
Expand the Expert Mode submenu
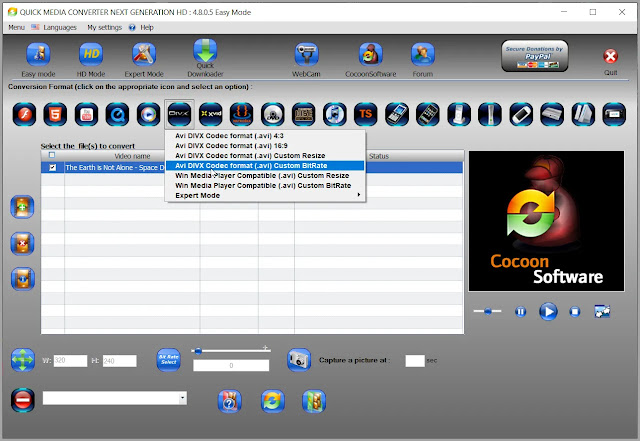click(265, 196)
